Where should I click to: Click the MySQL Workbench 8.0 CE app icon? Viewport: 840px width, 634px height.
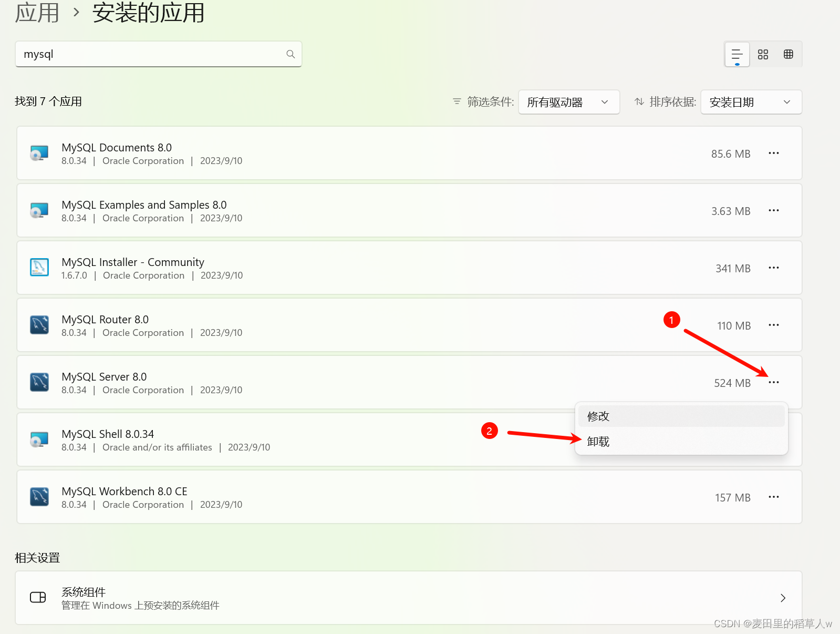point(39,497)
